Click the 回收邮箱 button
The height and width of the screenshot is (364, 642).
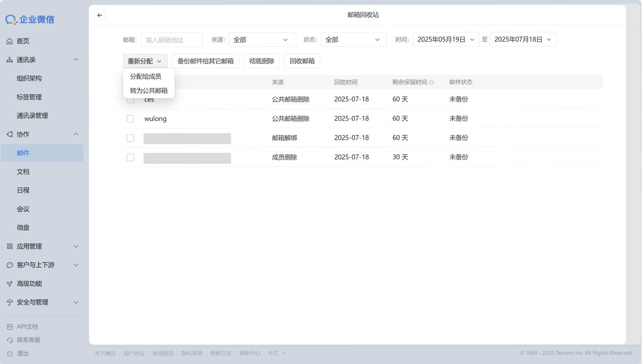302,61
